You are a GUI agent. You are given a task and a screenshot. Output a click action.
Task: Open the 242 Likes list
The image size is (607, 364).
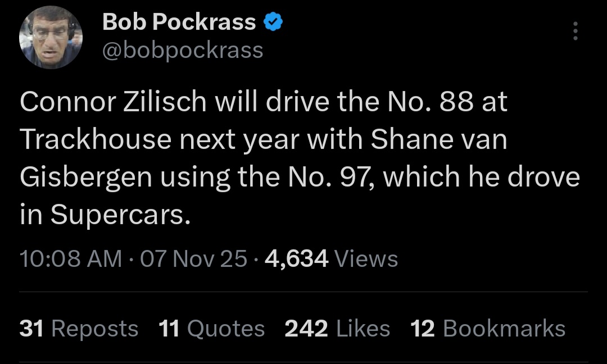coord(337,329)
